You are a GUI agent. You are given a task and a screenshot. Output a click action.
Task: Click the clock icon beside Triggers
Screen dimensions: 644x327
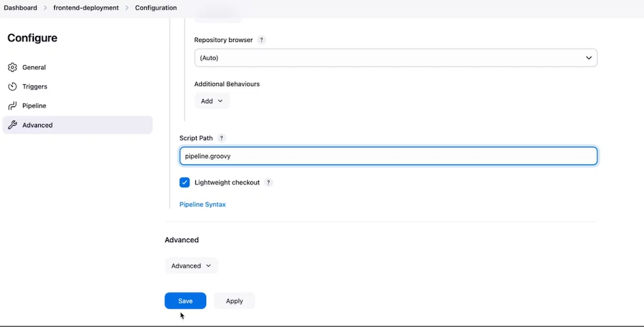12,87
